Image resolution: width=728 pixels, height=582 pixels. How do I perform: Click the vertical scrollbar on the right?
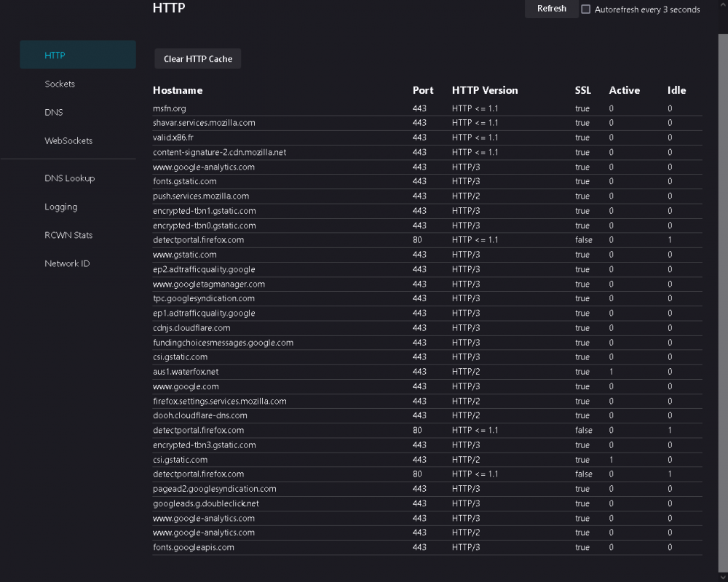[722, 291]
